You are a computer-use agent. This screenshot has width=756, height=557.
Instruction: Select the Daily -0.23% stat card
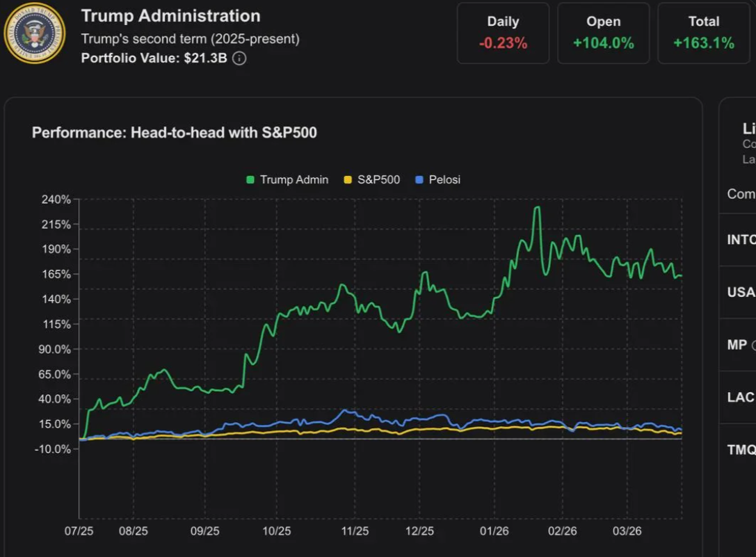coord(503,33)
